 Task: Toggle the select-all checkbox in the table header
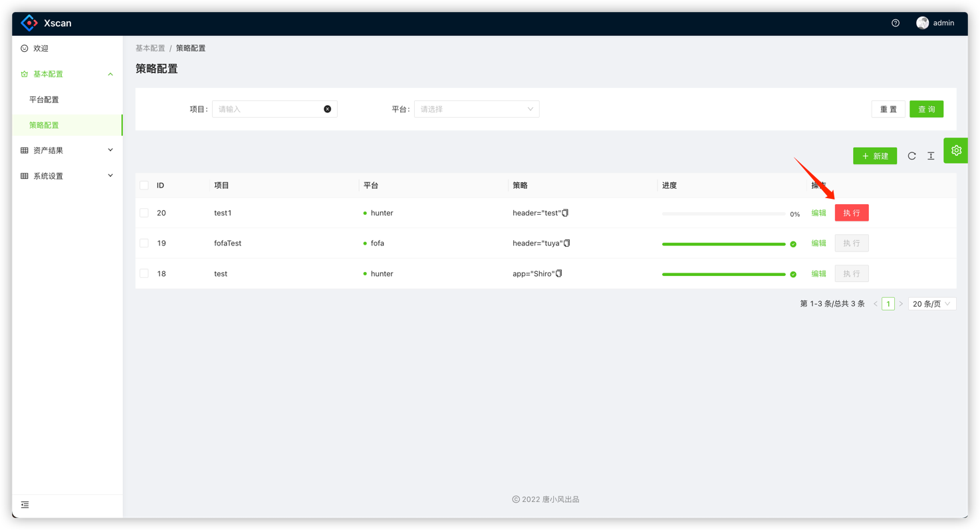point(144,186)
